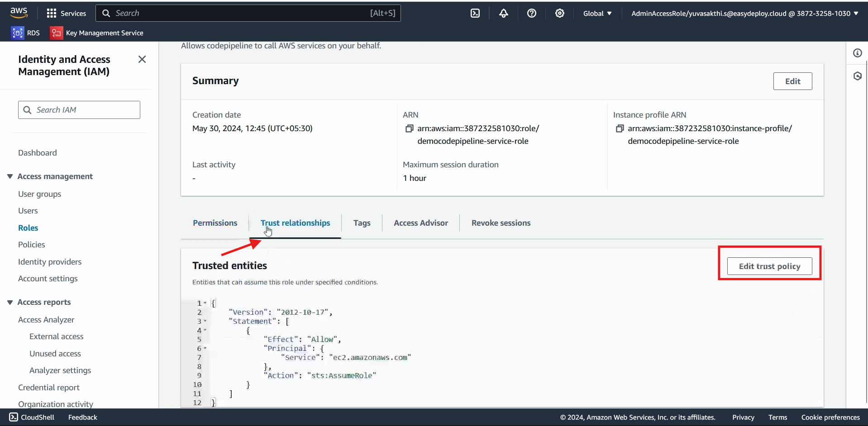Image resolution: width=868 pixels, height=426 pixels.
Task: Open Cookie preferences
Action: coord(830,417)
